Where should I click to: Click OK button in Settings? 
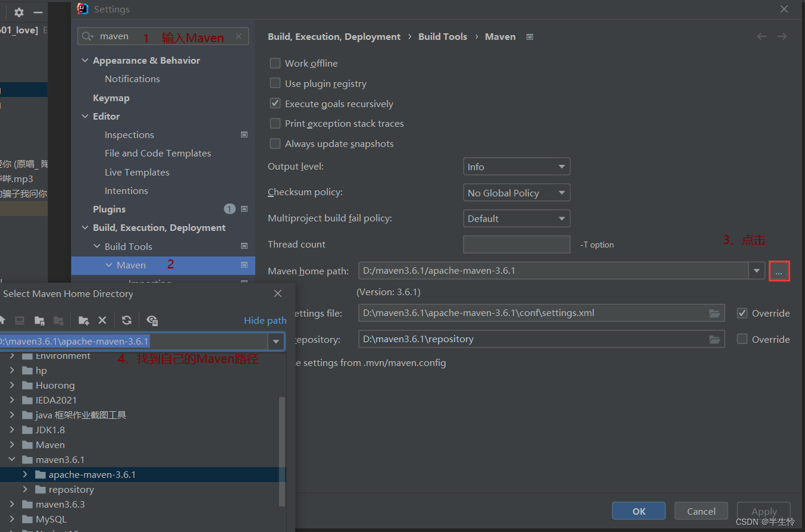(x=639, y=511)
